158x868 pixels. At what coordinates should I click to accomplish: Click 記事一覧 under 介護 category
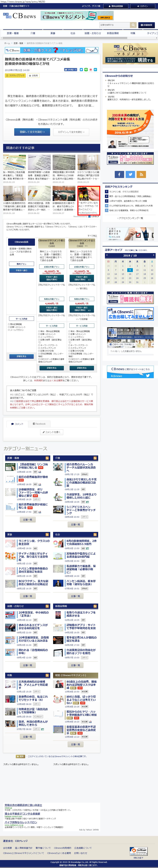(76, 525)
